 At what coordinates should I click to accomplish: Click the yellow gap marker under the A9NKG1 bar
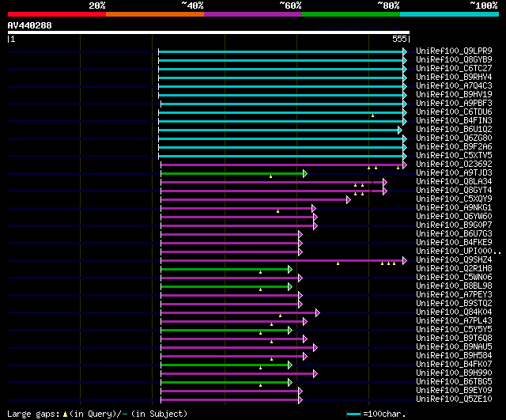click(x=278, y=211)
